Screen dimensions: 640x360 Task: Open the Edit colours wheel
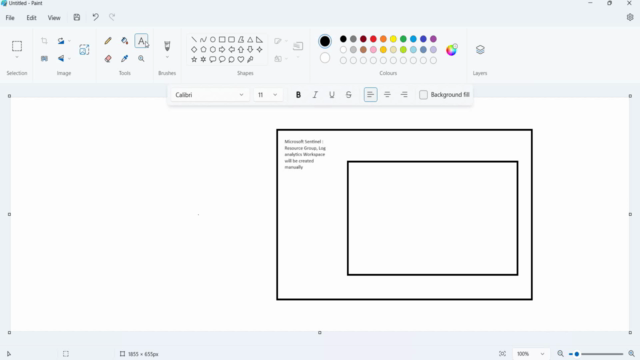(451, 50)
